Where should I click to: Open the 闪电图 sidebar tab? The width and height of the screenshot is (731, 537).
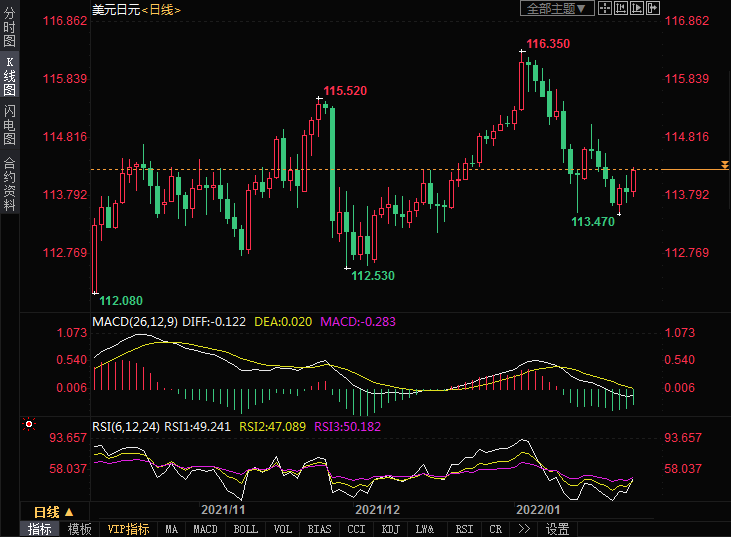[9, 123]
